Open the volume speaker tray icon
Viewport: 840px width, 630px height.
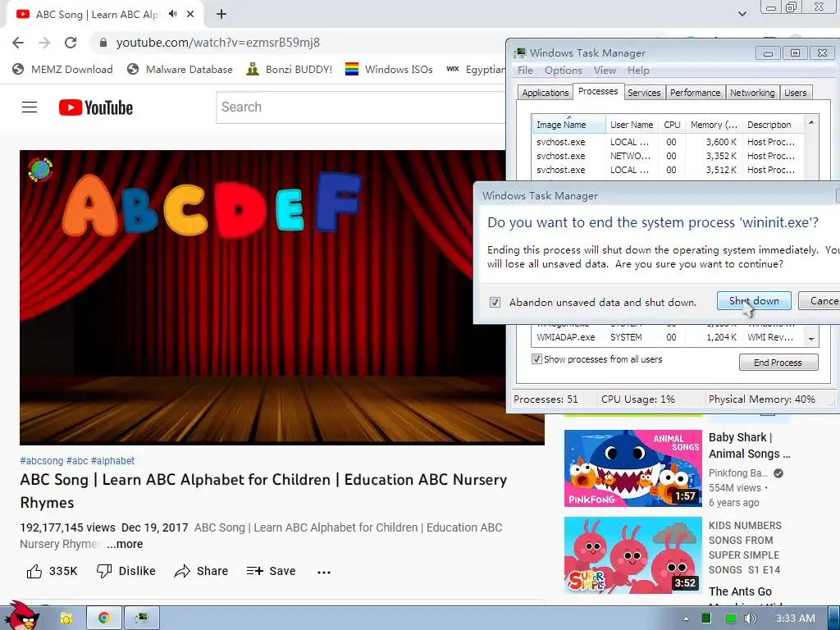[x=750, y=619]
